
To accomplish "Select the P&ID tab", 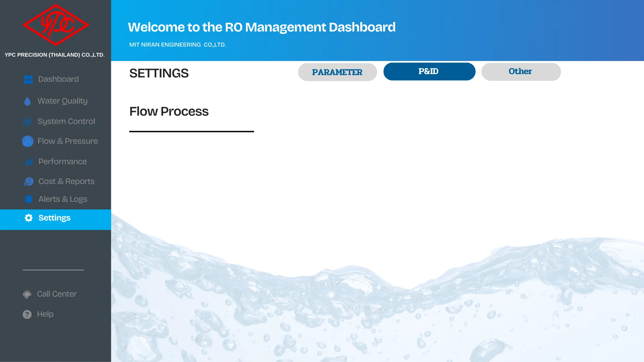I will pos(429,71).
